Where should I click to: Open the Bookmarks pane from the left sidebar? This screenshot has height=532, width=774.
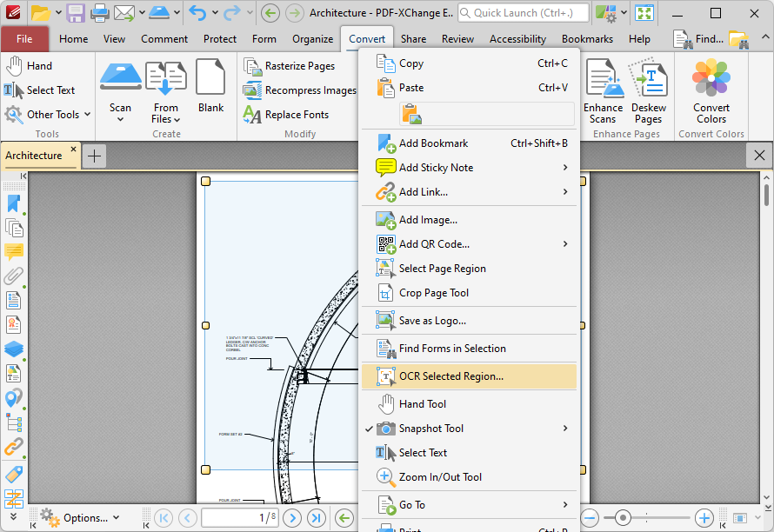click(x=13, y=203)
